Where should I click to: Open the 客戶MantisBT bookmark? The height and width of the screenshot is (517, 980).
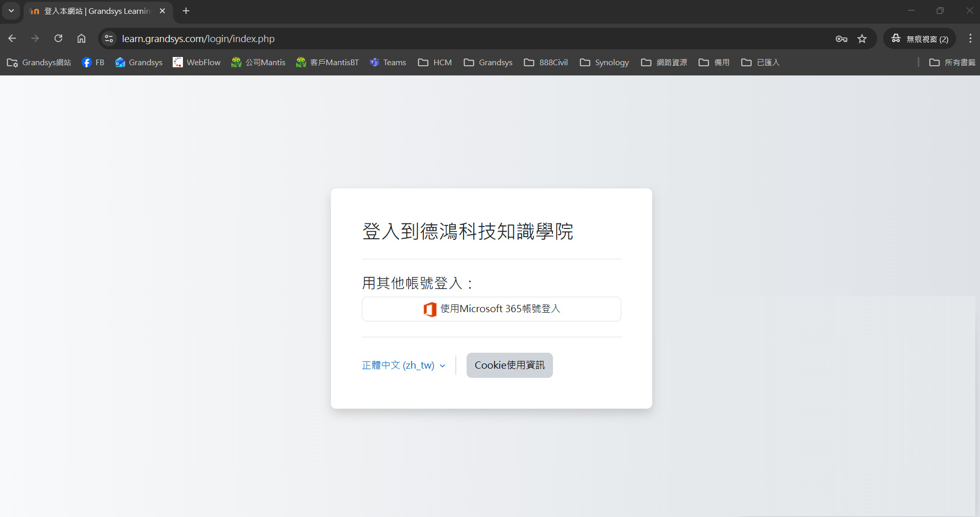coord(327,62)
